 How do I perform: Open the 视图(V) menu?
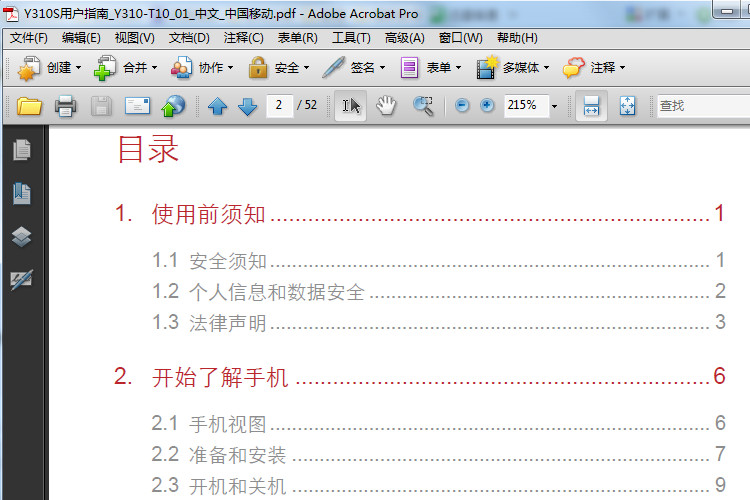[x=135, y=38]
